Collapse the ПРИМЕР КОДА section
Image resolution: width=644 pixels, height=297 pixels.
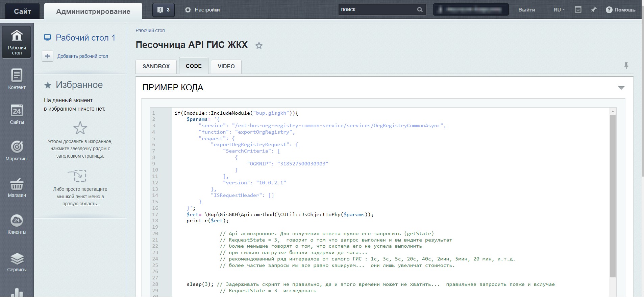click(x=621, y=88)
